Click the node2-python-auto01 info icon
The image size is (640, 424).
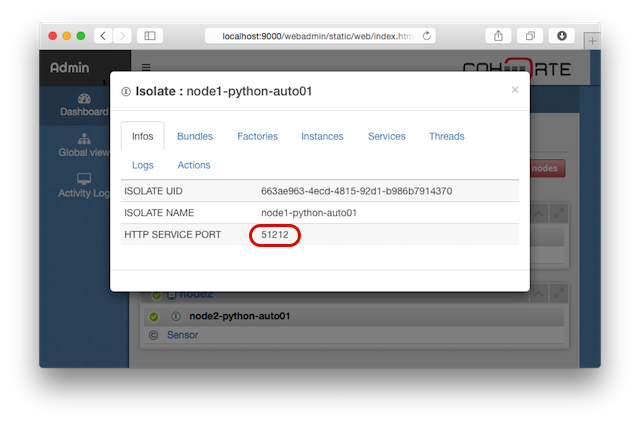(176, 316)
